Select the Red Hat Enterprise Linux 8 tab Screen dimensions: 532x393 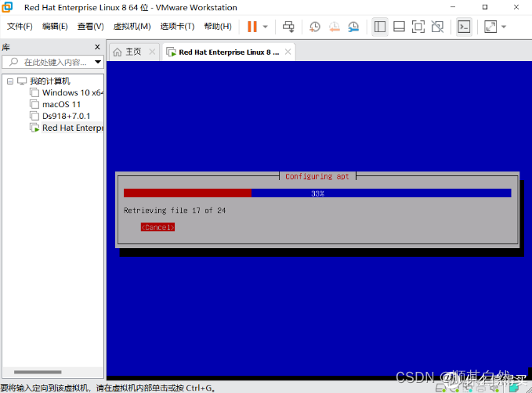[229, 52]
